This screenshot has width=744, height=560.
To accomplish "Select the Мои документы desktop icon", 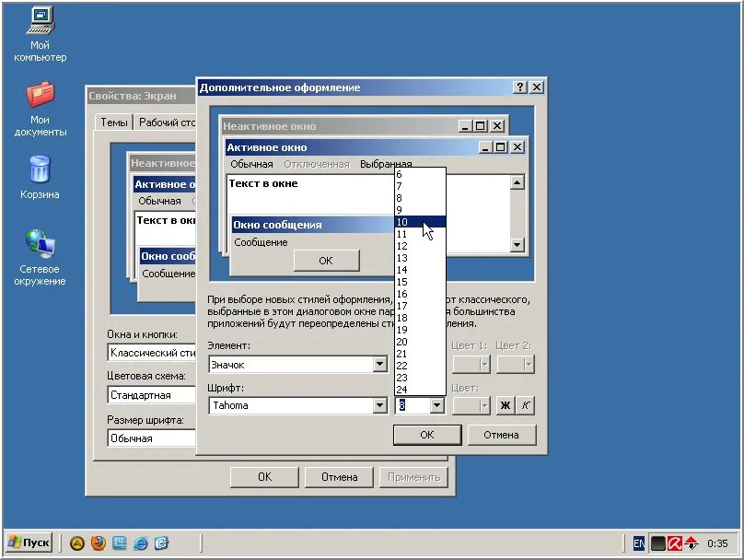I will point(41,110).
